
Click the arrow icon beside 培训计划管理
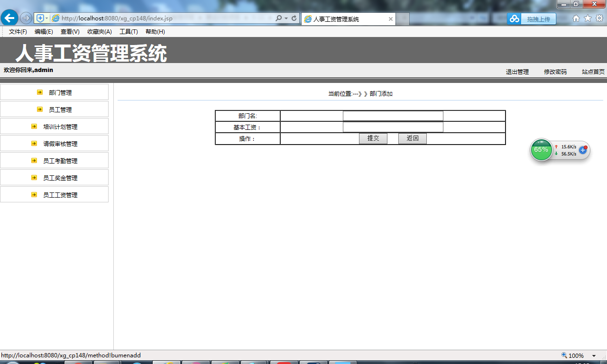pos(34,127)
